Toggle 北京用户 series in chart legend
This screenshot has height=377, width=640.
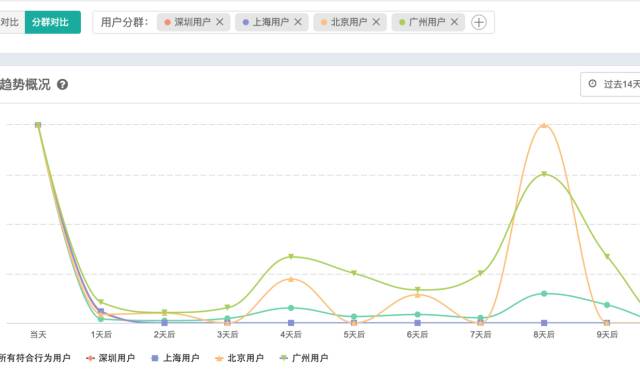click(x=240, y=358)
